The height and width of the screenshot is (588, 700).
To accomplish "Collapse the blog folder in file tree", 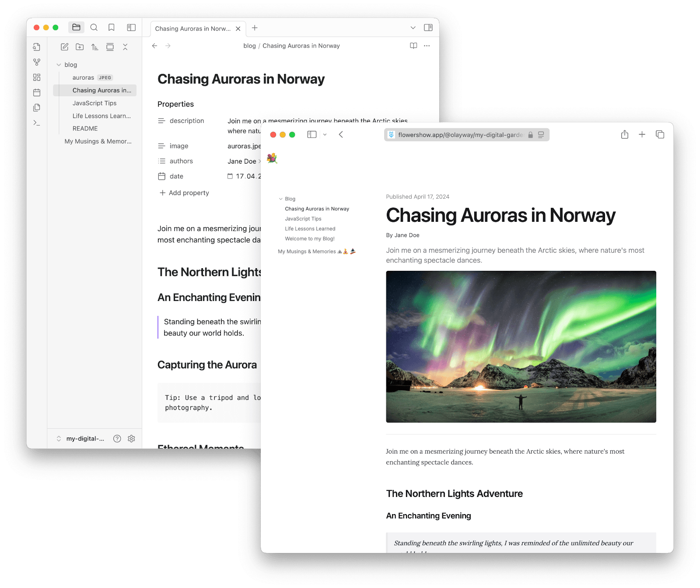I will (x=59, y=65).
